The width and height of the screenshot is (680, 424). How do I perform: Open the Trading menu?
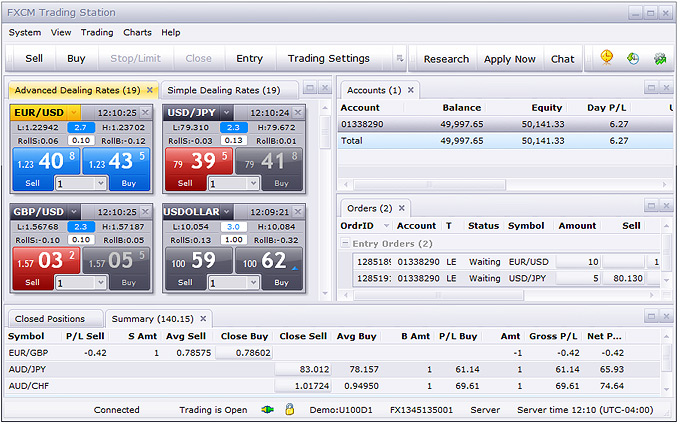(x=97, y=33)
